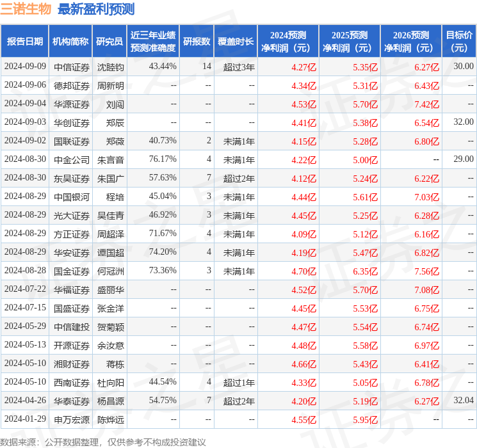Click institution 华源证券
Screen dimensions: 477x448
(72, 104)
